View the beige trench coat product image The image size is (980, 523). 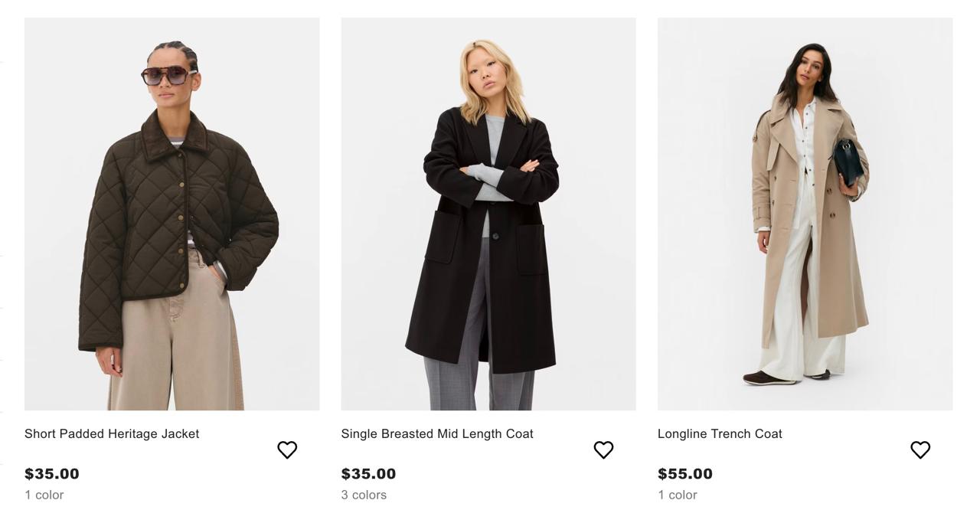[x=805, y=214]
